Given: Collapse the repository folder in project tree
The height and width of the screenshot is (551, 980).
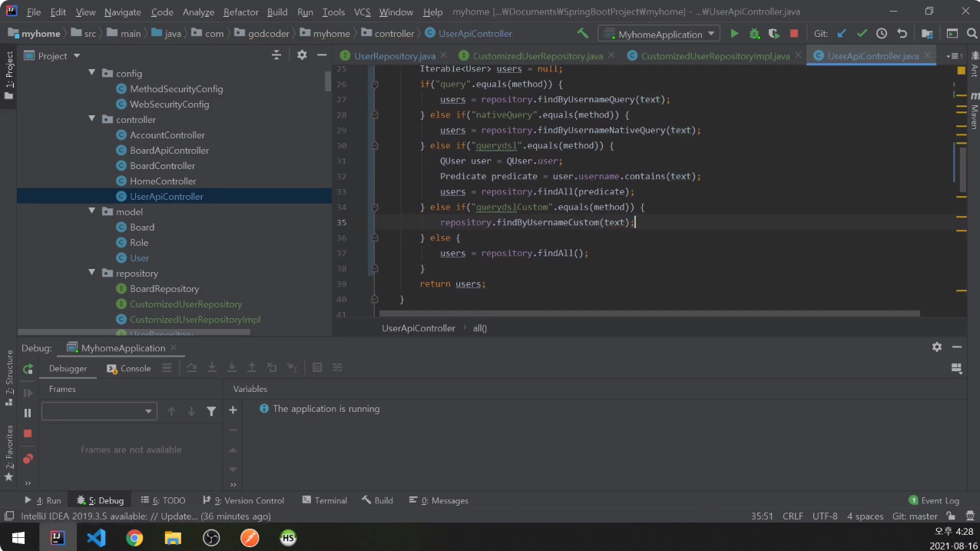Looking at the screenshot, I should tap(92, 273).
